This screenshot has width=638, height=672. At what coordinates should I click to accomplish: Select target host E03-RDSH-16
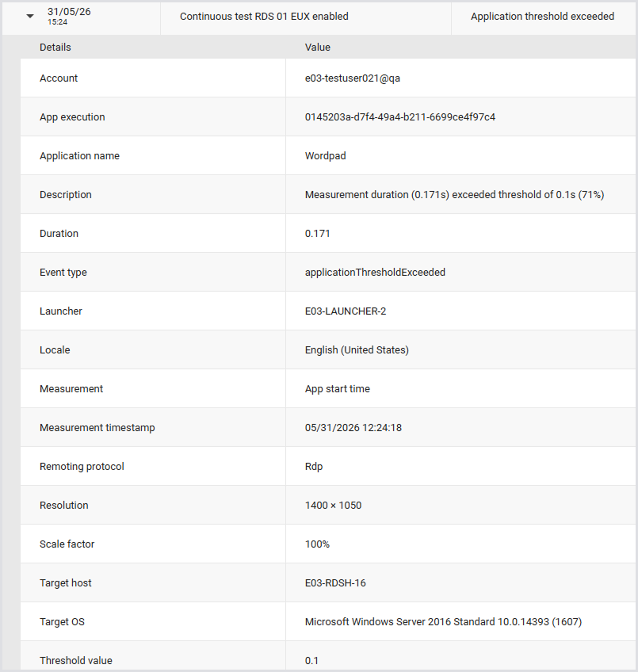coord(335,583)
